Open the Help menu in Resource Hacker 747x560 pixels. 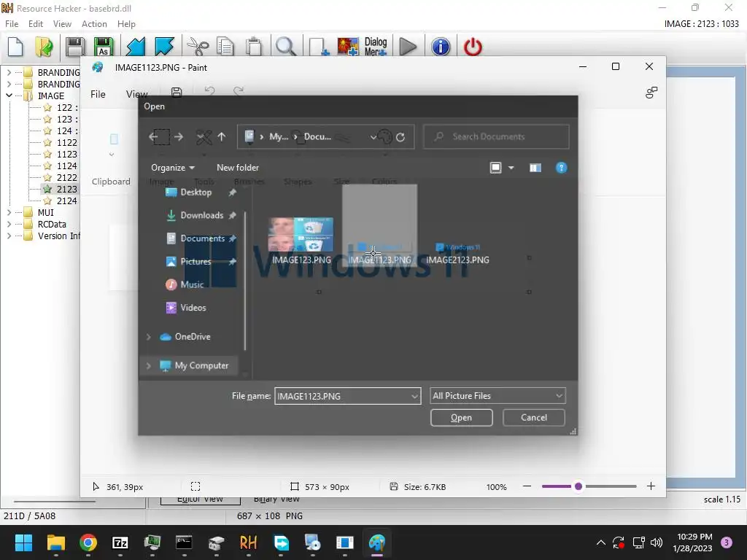click(126, 24)
